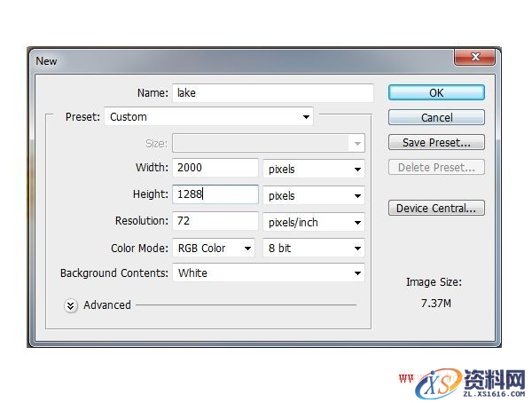This screenshot has width=532, height=403.
Task: Click the Width field showing 2000
Action: click(x=215, y=169)
